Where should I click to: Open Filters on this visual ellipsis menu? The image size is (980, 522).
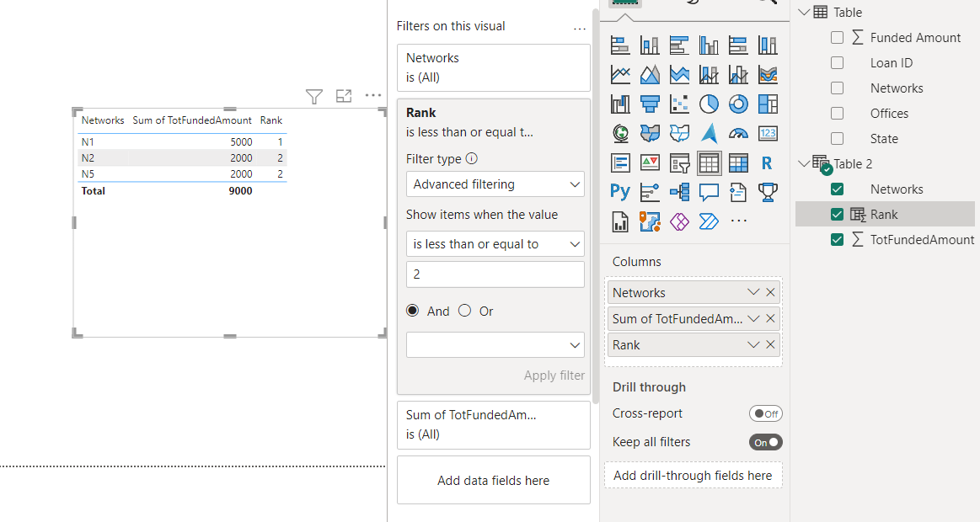coord(580,28)
